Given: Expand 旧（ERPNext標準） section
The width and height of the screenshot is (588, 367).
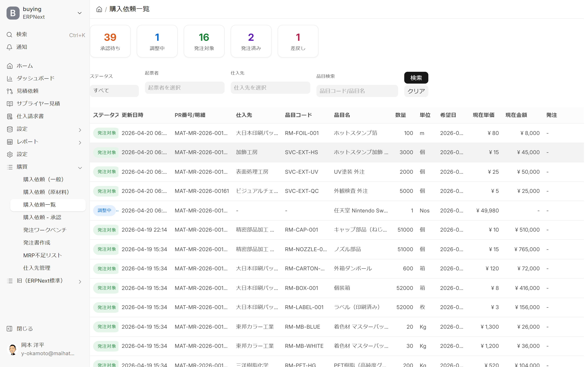Looking at the screenshot, I should click(x=80, y=282).
